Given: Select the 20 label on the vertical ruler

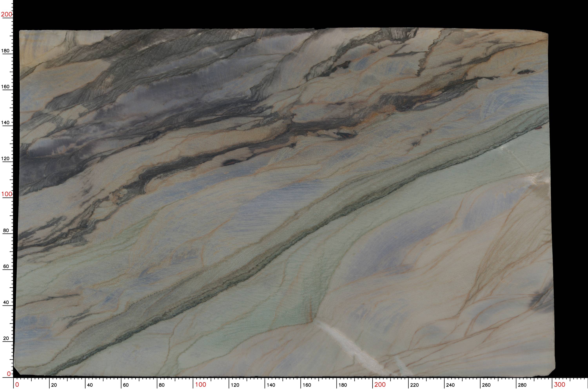Looking at the screenshot, I should pos(6,338).
